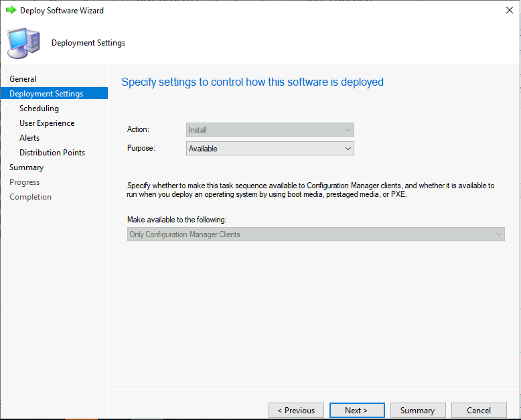Open the Action dropdown showing Install

(x=270, y=129)
